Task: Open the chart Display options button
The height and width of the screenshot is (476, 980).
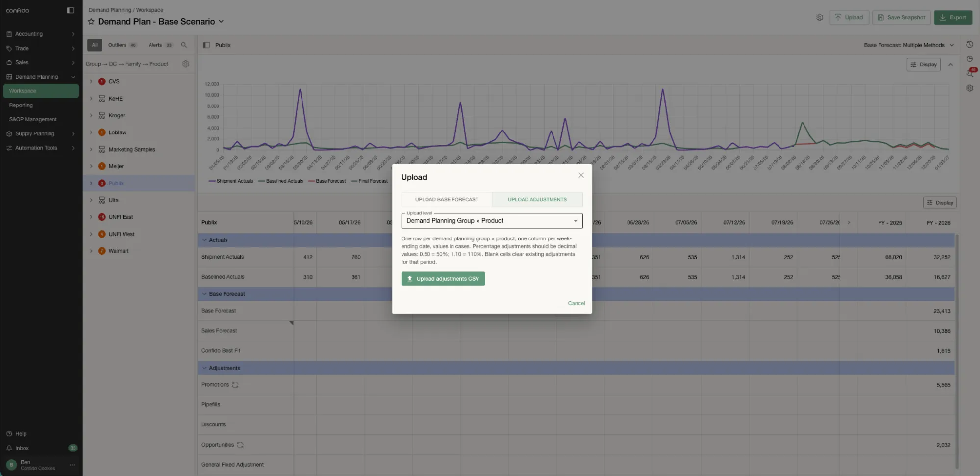Action: (924, 65)
